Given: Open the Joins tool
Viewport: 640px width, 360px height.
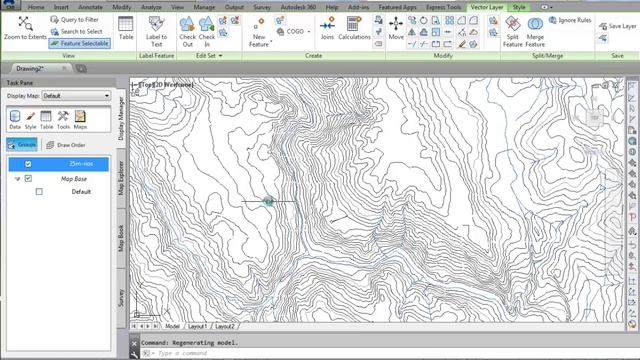Looking at the screenshot, I should tap(327, 28).
